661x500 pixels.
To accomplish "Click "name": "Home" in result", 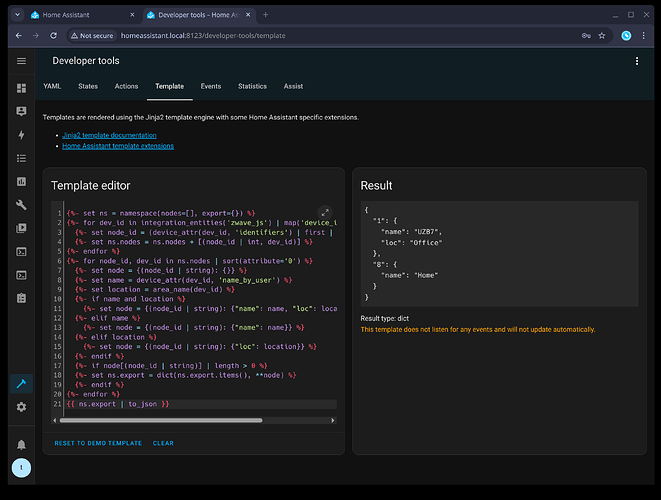I will pos(409,275).
